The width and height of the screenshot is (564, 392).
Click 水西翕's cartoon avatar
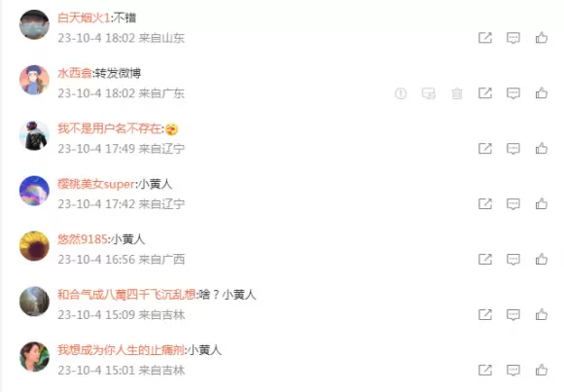click(34, 80)
